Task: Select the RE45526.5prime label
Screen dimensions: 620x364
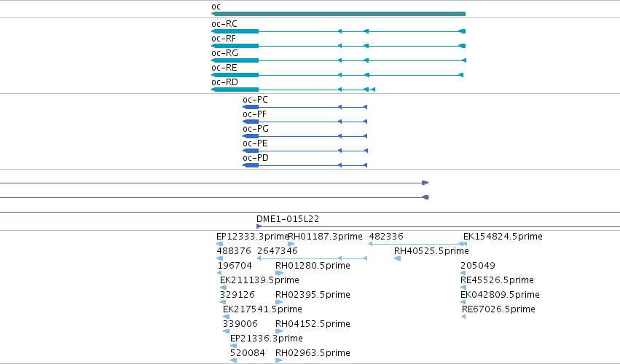Action: [497, 280]
